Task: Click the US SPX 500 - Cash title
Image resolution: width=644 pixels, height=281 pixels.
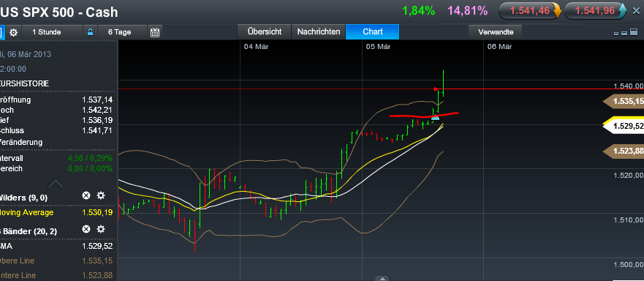Action: click(58, 12)
